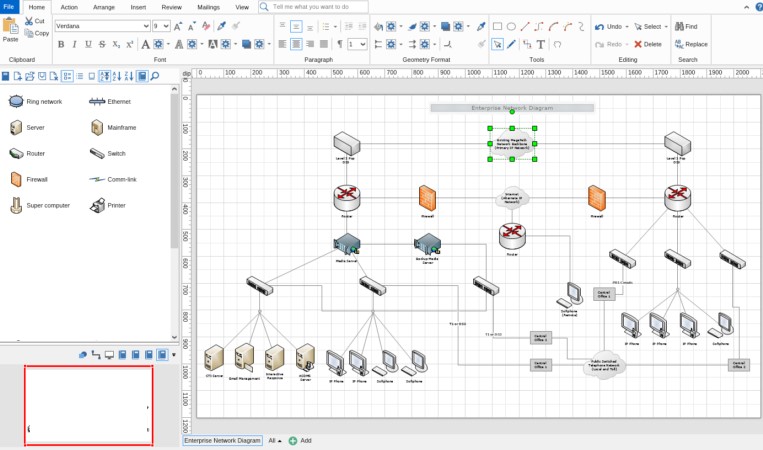Switch to the Mailings ribbon tab
763x450 pixels.
(208, 7)
